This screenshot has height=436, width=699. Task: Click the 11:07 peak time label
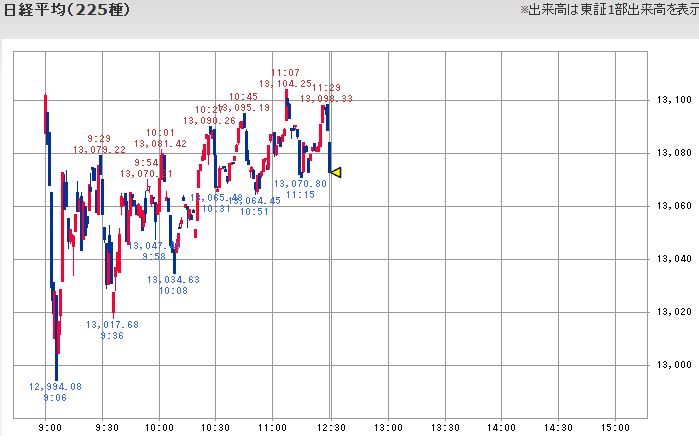(x=285, y=73)
